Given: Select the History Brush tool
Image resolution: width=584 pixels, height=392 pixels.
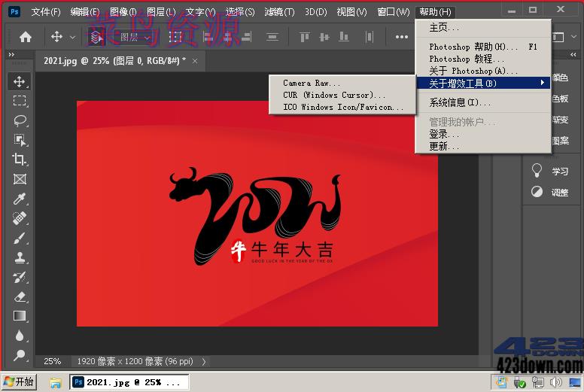Looking at the screenshot, I should (x=20, y=278).
